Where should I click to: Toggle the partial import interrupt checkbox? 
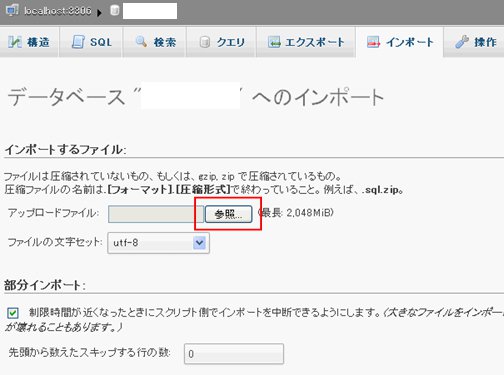(x=13, y=313)
